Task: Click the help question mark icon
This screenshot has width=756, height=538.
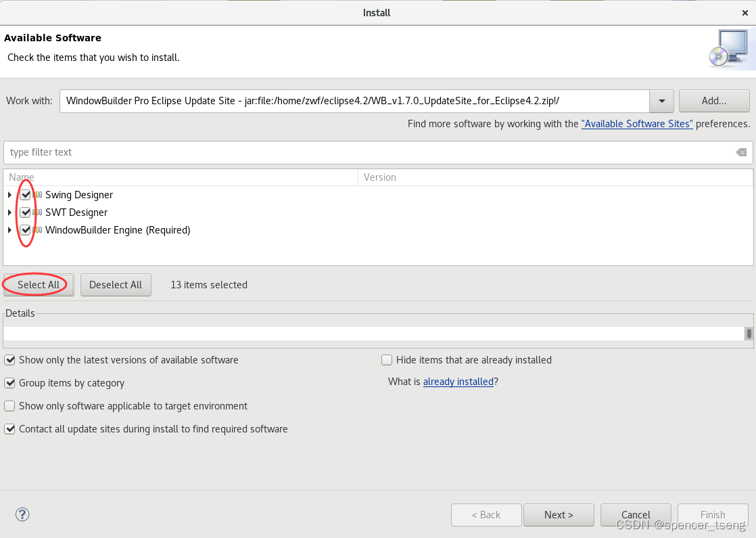Action: [x=22, y=514]
